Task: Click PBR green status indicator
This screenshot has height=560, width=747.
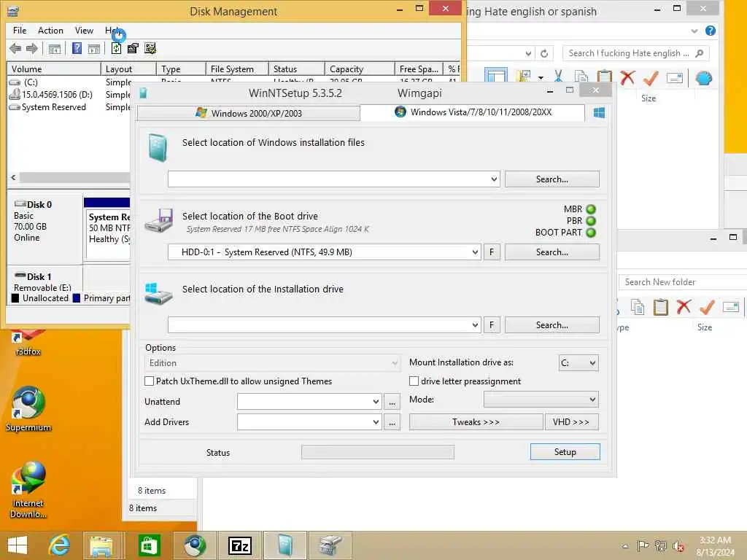Action: coord(591,221)
